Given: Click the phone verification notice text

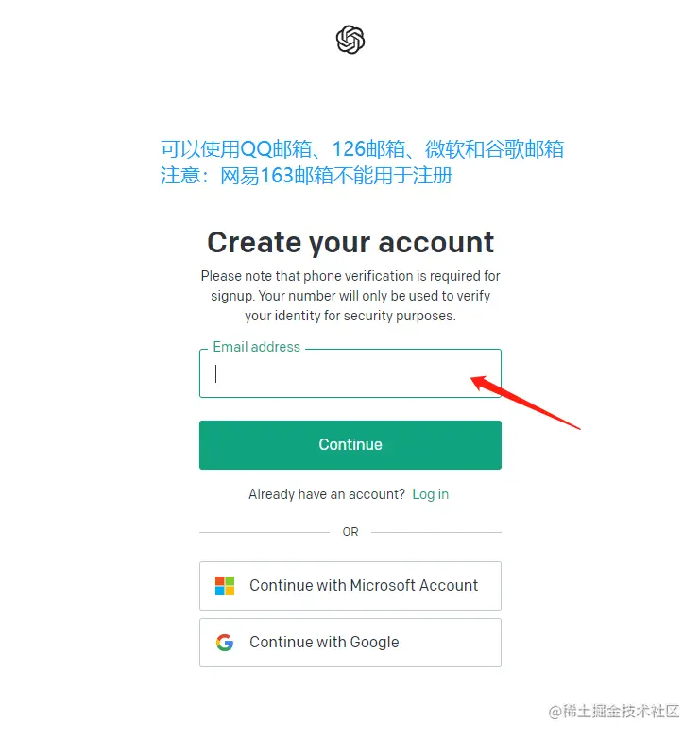Looking at the screenshot, I should tap(350, 296).
